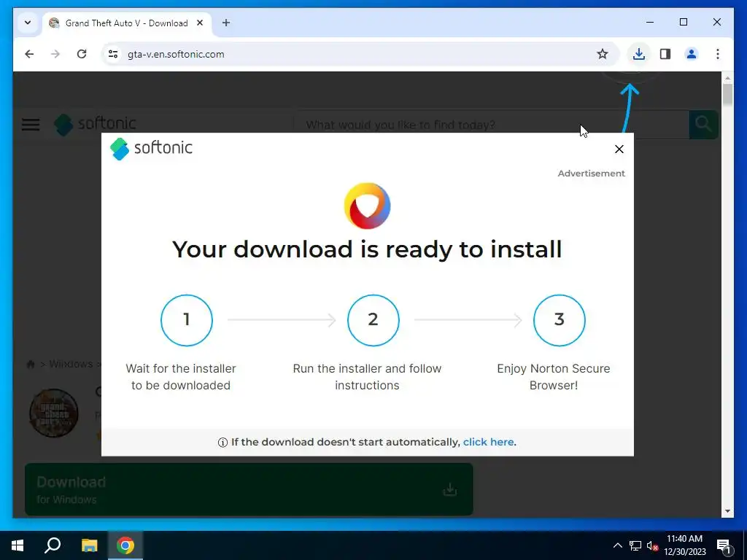Open the Windows Start menu
The width and height of the screenshot is (747, 560).
[18, 545]
